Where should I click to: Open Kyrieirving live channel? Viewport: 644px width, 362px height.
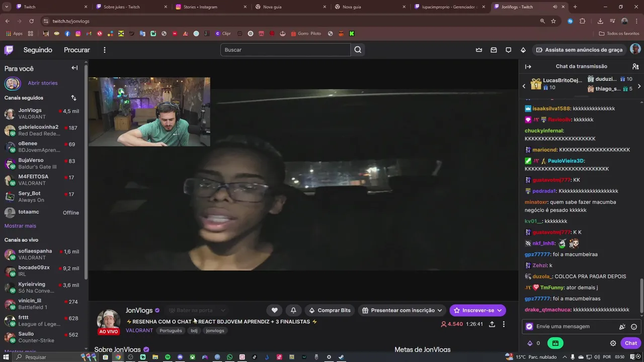point(42,287)
